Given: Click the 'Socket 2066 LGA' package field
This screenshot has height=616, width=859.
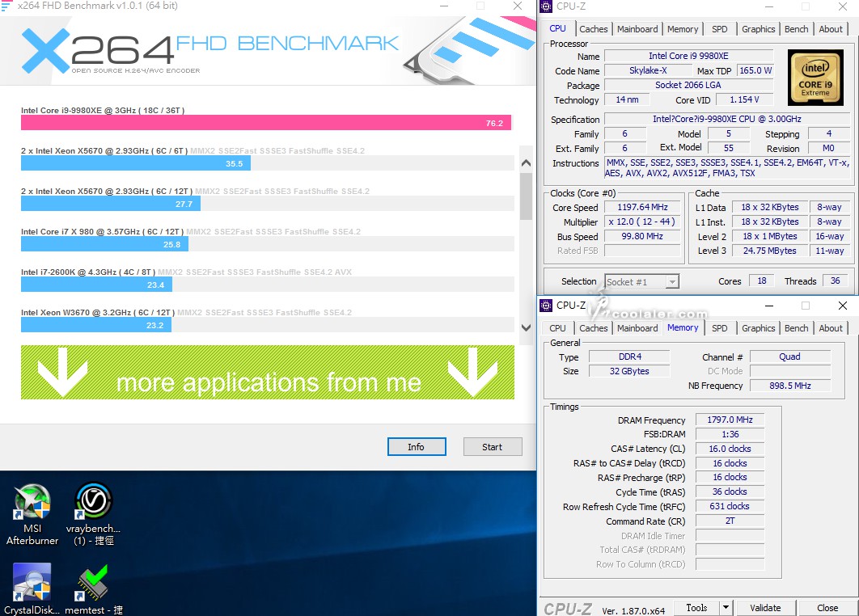Looking at the screenshot, I should click(688, 86).
